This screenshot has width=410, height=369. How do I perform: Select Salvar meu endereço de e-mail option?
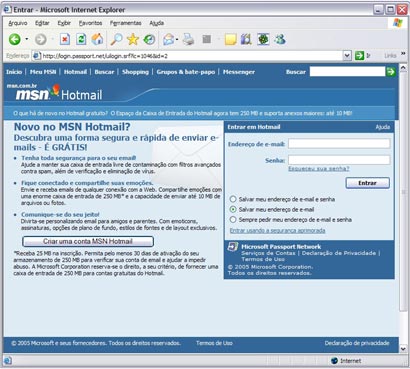pyautogui.click(x=233, y=209)
